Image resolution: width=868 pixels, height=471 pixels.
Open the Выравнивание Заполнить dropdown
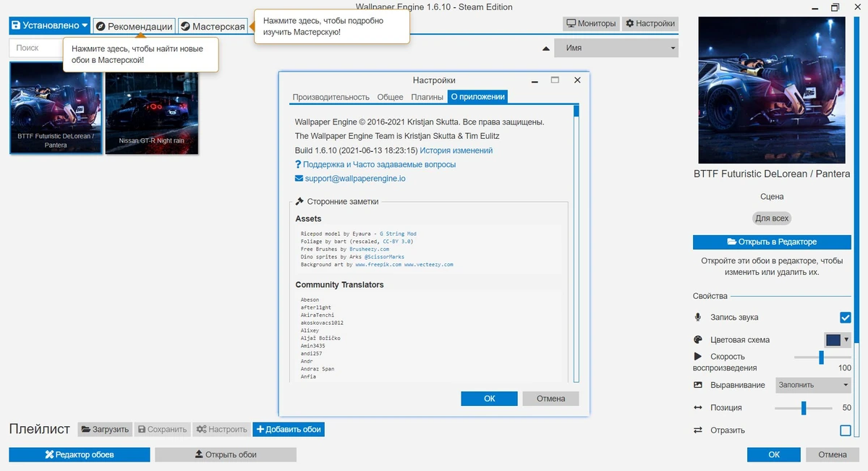point(813,385)
